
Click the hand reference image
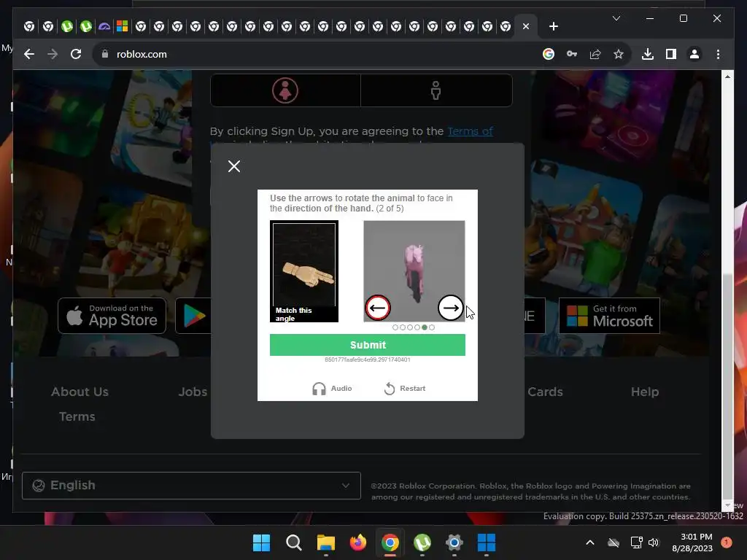coord(304,271)
